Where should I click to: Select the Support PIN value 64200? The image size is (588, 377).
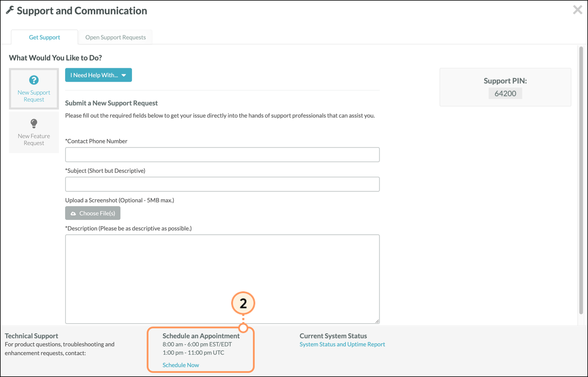point(505,94)
